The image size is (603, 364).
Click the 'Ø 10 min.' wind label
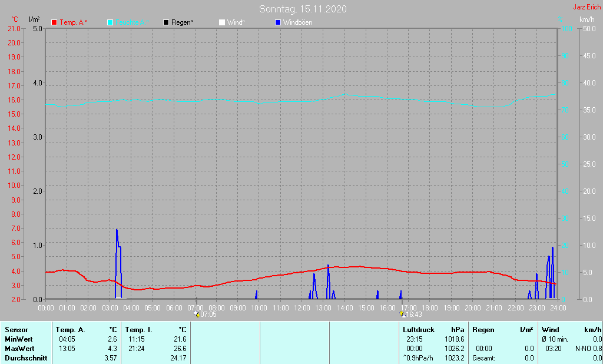555,339
